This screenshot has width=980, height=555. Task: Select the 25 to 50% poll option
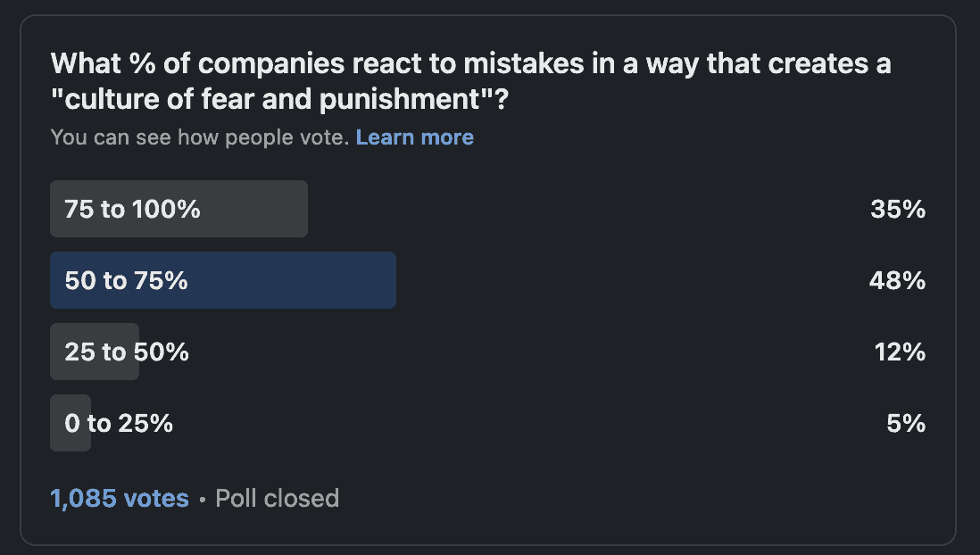pos(487,352)
